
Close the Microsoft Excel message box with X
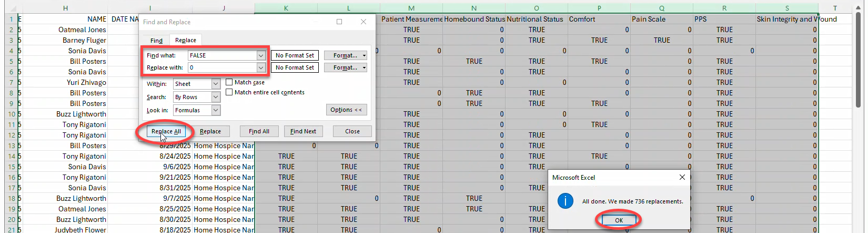pos(682,178)
